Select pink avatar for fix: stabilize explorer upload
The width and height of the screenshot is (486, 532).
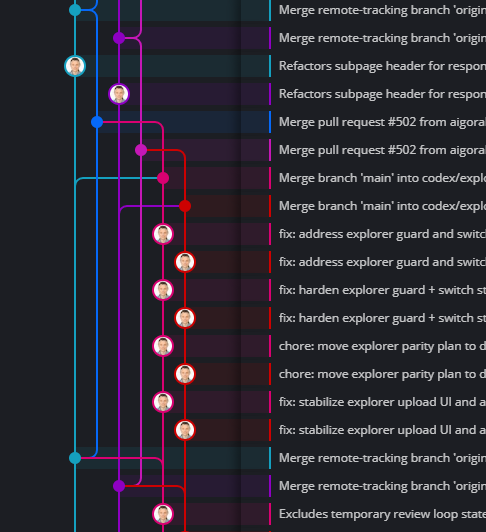[163, 402]
